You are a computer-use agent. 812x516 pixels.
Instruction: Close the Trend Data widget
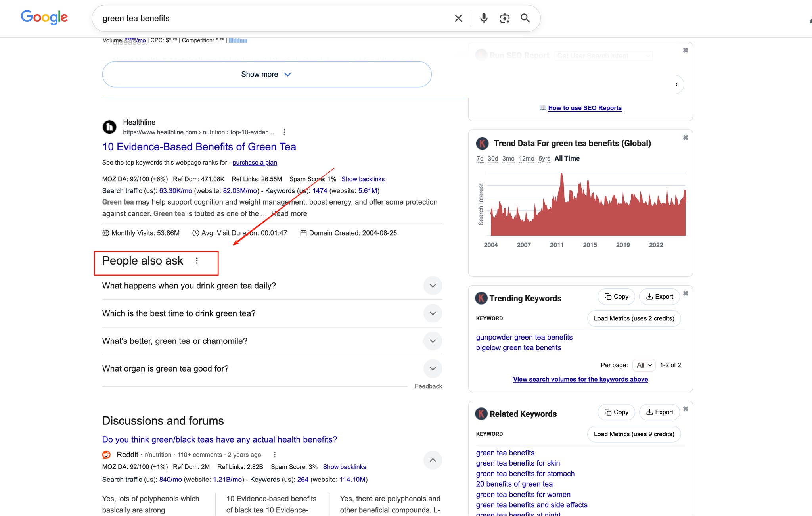click(x=685, y=138)
